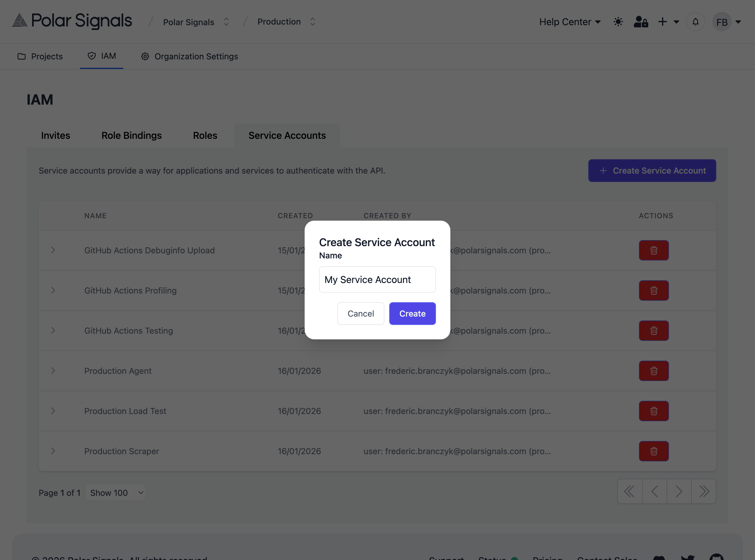The height and width of the screenshot is (560, 755).
Task: Delete the Production Agent service account
Action: [654, 371]
